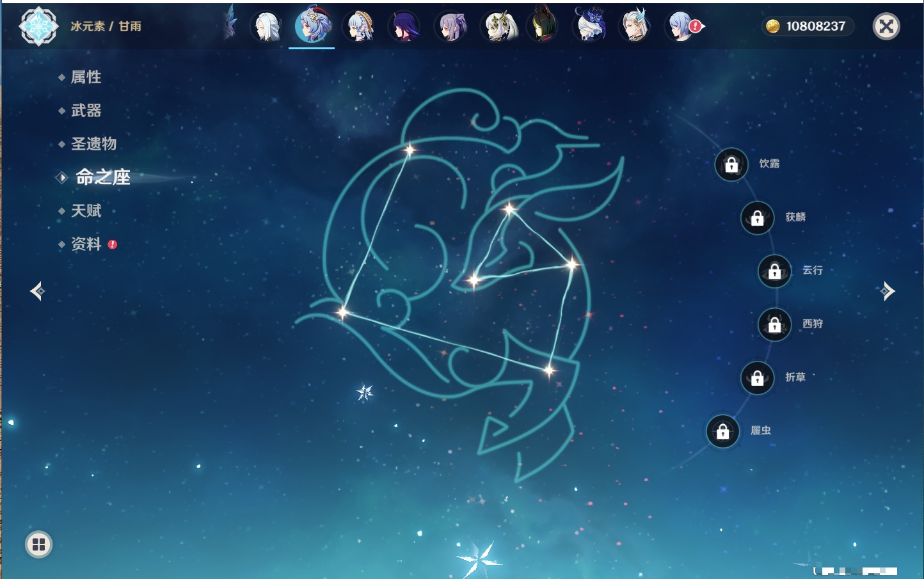Open the four-square grid menu
Viewport: 924px width, 579px height.
38,544
